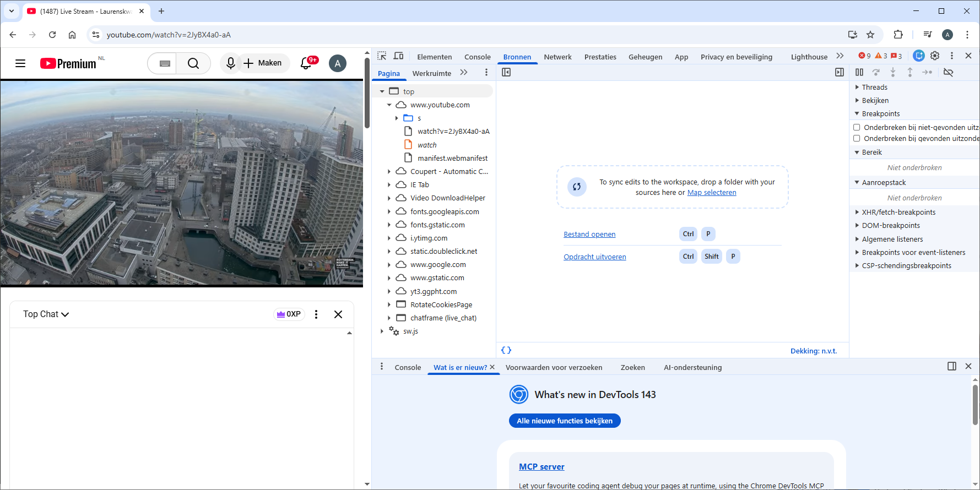Screen dimensions: 980x490
Task: Switch to the Netwerk tab
Action: pyautogui.click(x=557, y=57)
